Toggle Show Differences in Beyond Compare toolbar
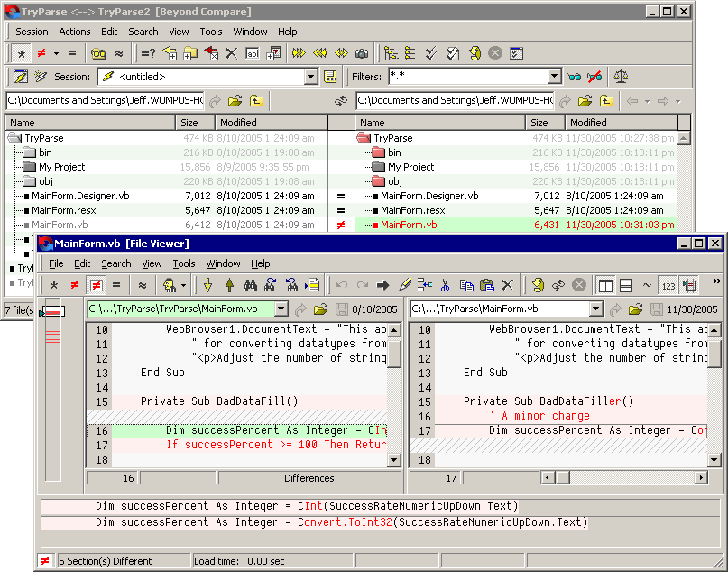Screen dimensions: 728x572 (x=41, y=53)
